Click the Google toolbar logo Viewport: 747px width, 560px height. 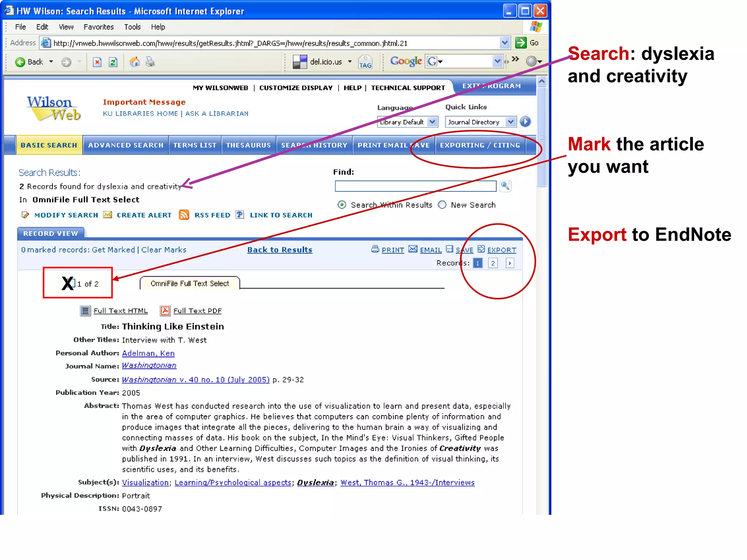point(406,61)
